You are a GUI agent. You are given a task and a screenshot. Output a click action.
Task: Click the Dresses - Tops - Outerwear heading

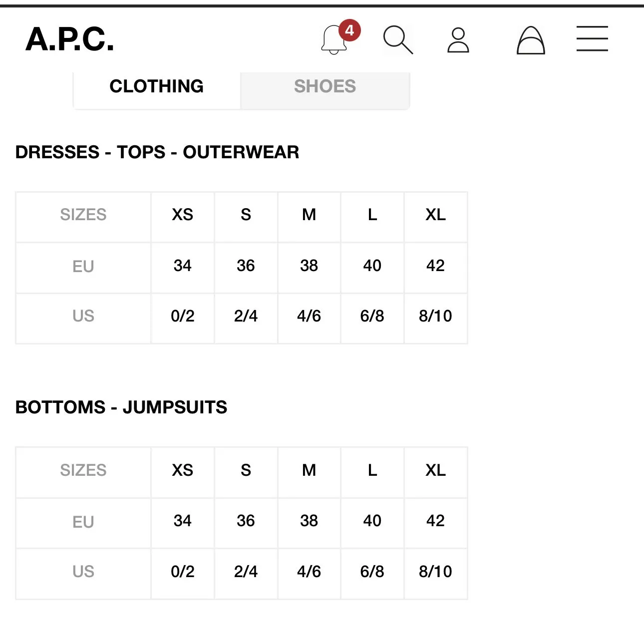pos(157,152)
